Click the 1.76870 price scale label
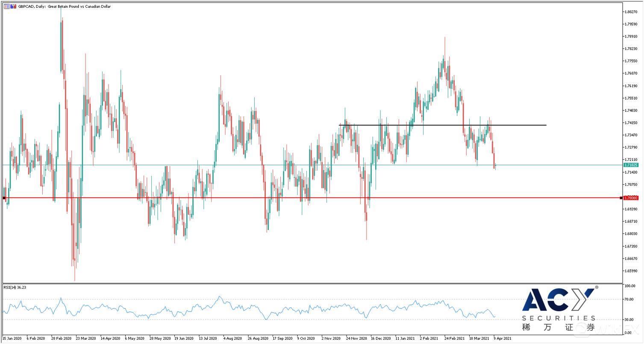The width and height of the screenshot is (644, 344). 631,73
